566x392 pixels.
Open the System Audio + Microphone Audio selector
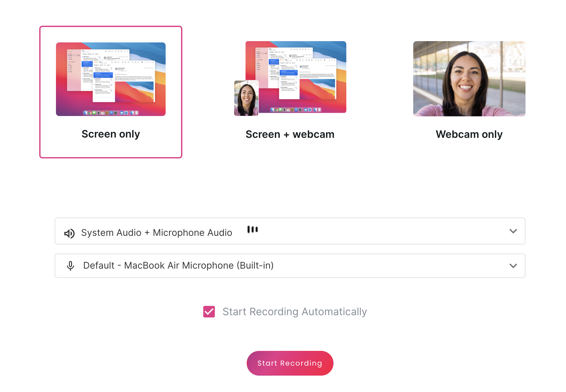pos(289,231)
